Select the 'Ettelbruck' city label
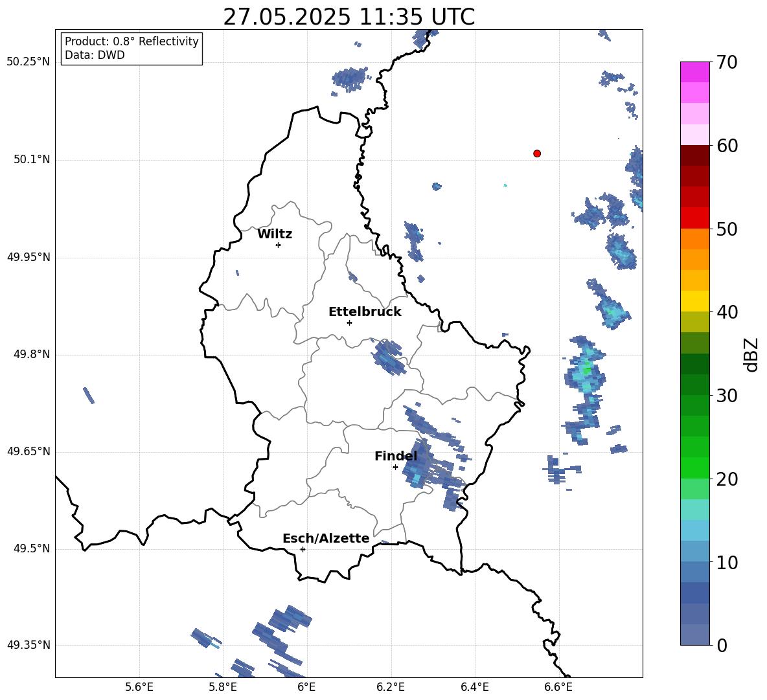Screen dimensions: 767x700 (x=365, y=312)
